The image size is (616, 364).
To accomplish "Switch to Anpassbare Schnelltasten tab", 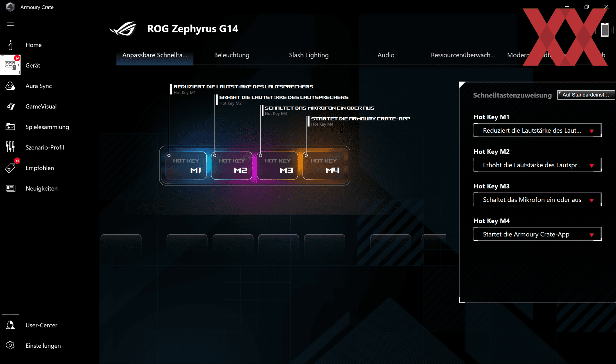I will tap(155, 55).
